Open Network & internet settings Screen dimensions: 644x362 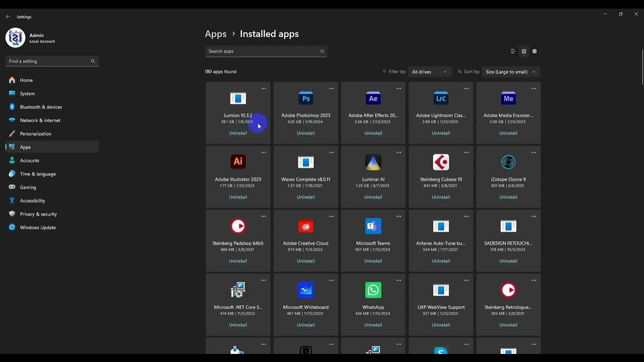[52, 120]
